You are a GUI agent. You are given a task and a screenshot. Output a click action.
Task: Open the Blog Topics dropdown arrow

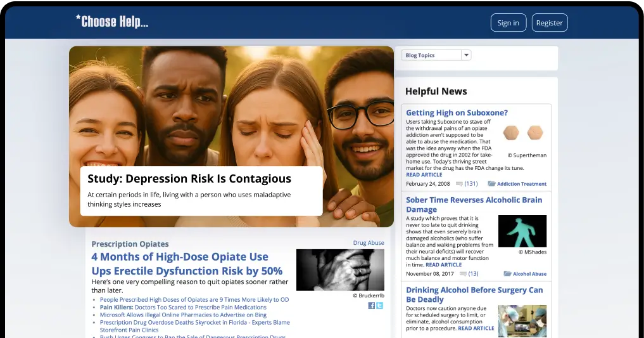[x=467, y=55]
